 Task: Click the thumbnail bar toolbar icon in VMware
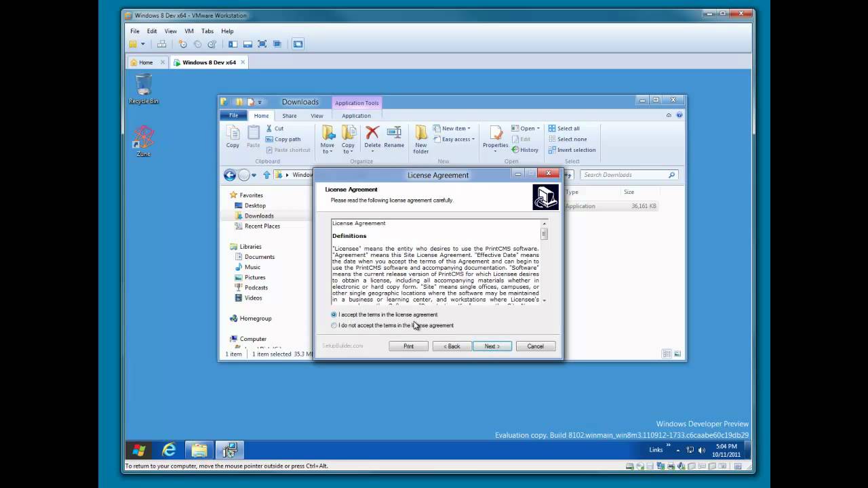click(x=248, y=44)
